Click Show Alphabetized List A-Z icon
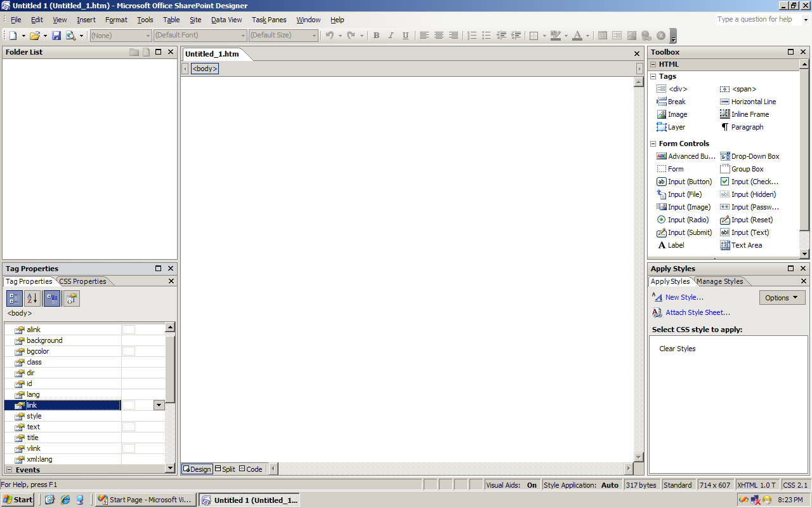 click(32, 298)
